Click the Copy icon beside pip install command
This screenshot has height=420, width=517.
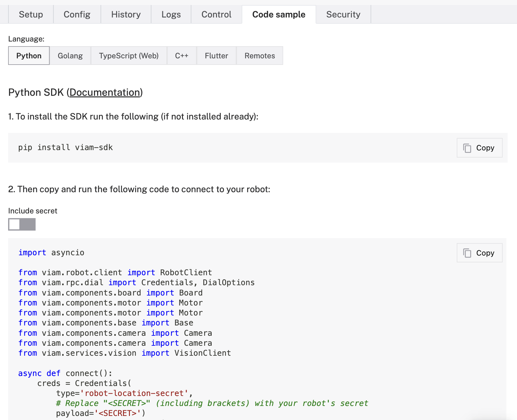tap(468, 148)
